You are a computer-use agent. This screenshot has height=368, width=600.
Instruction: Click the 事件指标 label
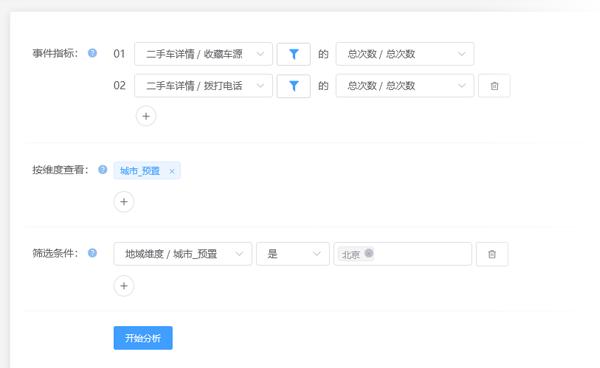(55, 53)
